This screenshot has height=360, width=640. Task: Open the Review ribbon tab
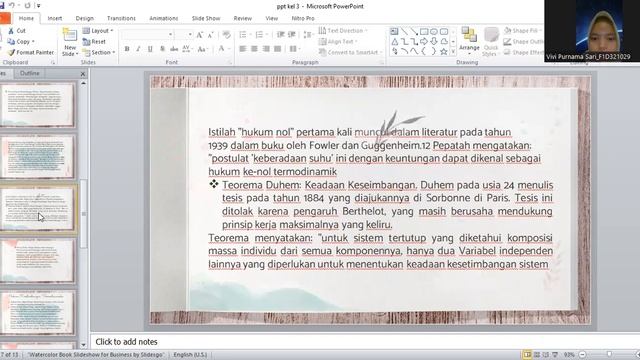[242, 18]
